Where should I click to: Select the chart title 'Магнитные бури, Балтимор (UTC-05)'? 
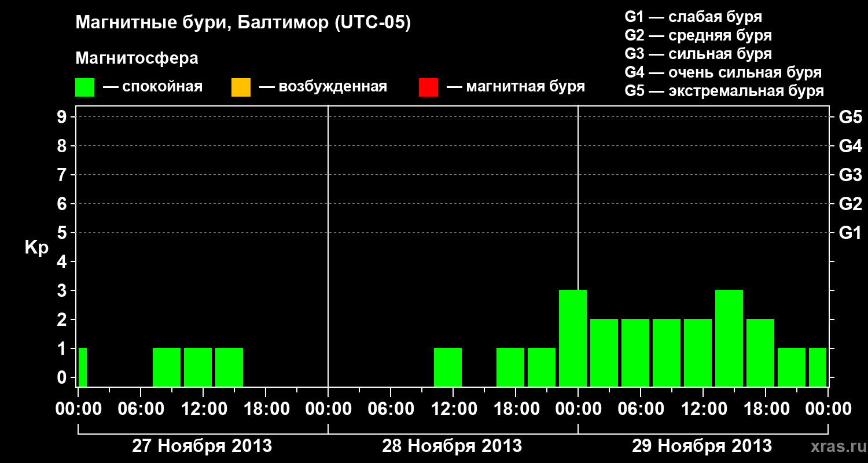coord(243,24)
